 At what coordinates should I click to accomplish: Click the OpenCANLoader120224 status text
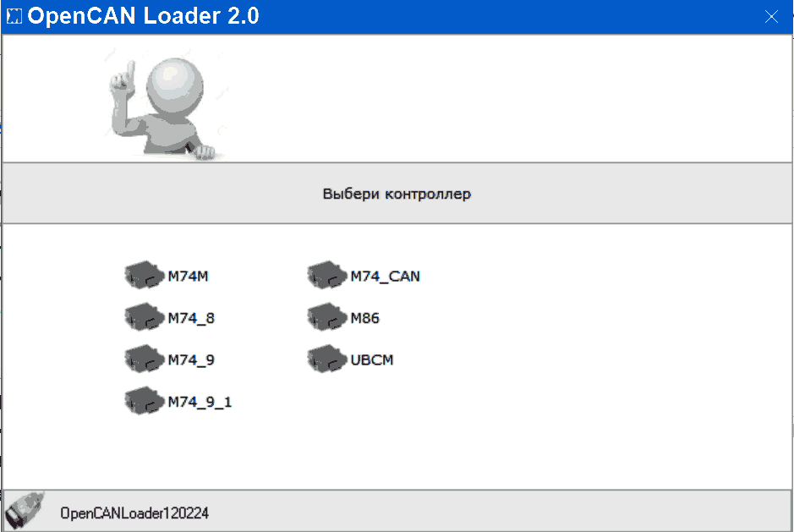[x=134, y=513]
